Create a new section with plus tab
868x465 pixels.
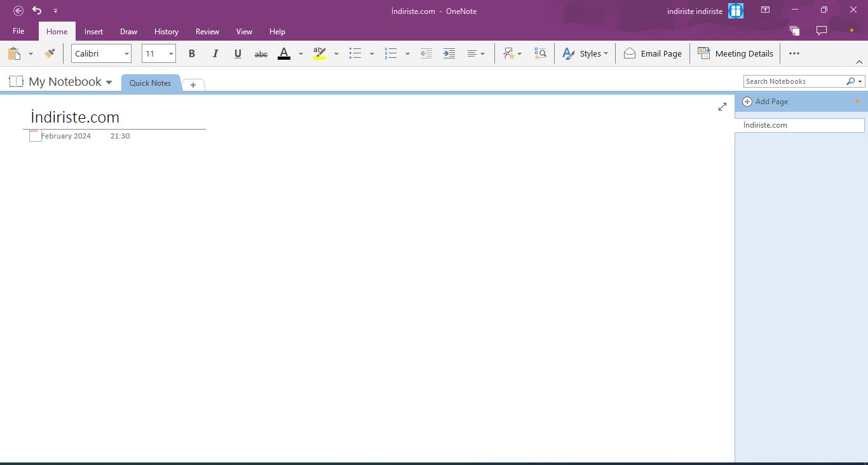click(193, 84)
